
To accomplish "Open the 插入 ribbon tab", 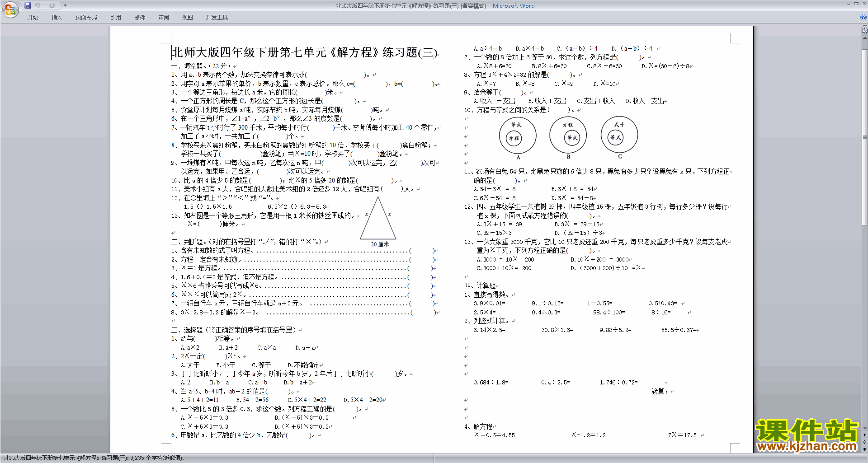I will pos(57,18).
